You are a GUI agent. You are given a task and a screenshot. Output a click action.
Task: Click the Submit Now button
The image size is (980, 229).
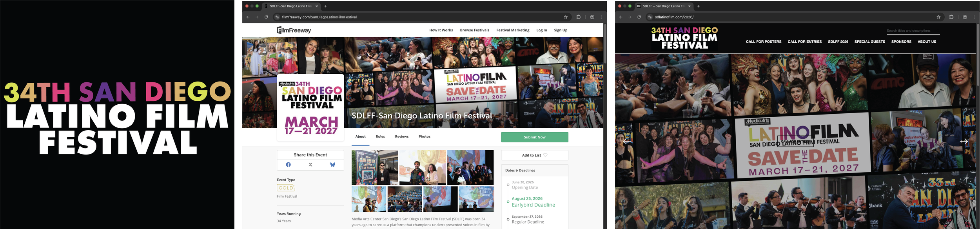tap(534, 137)
